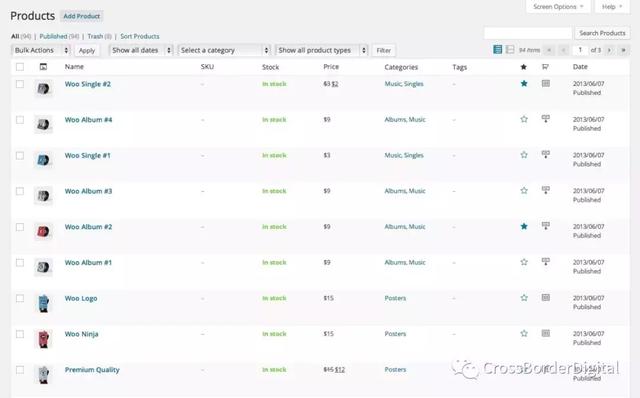The height and width of the screenshot is (398, 640).
Task: Click product type icon for Woo Single #2
Action: pyautogui.click(x=546, y=83)
